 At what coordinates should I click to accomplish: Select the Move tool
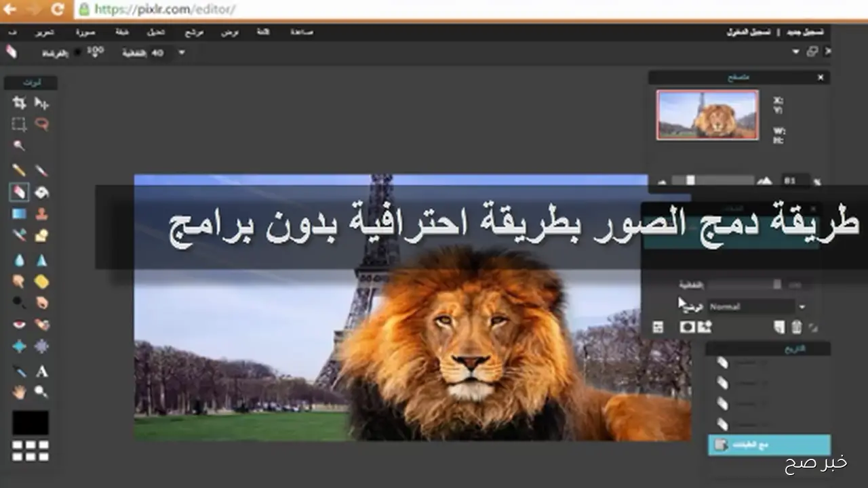(x=42, y=102)
